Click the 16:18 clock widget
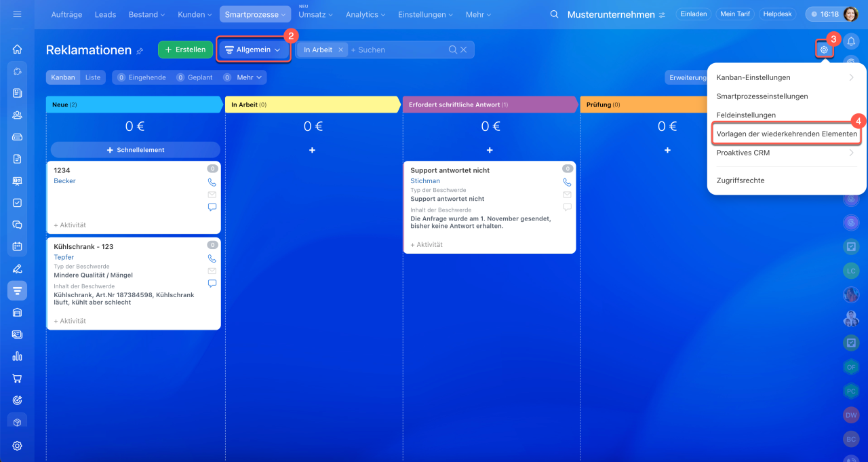 [823, 14]
